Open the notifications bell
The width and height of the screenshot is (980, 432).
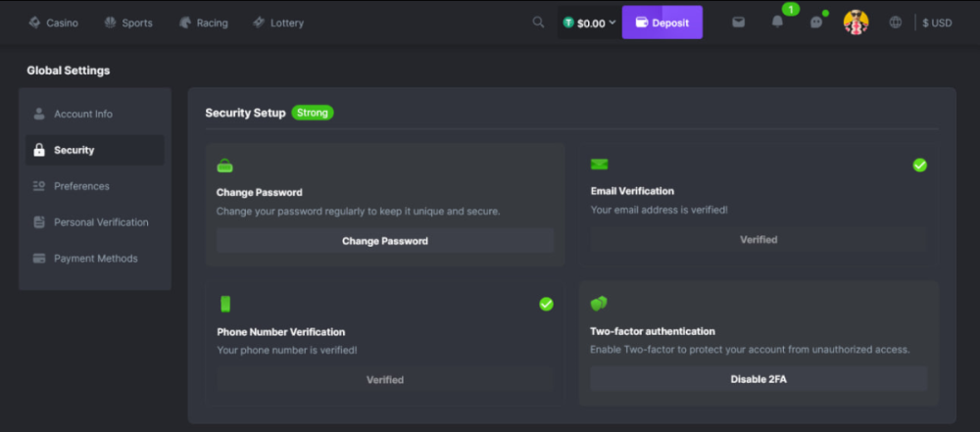pyautogui.click(x=777, y=23)
